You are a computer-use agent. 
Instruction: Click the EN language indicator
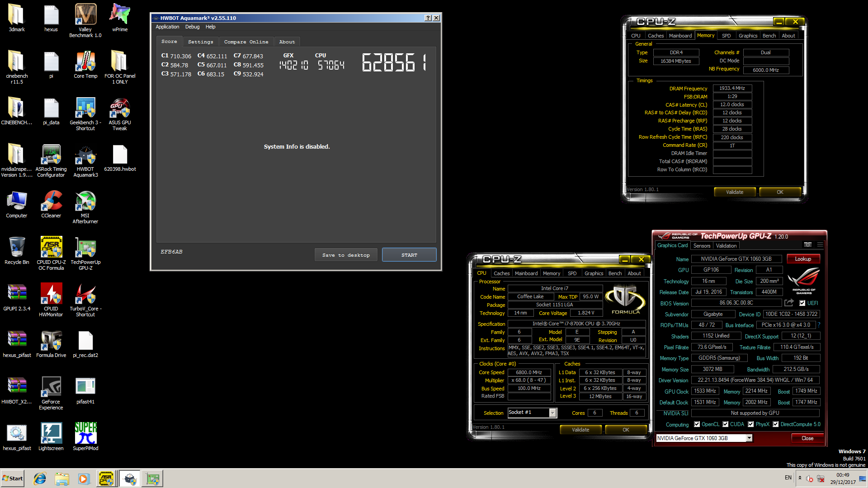point(788,478)
